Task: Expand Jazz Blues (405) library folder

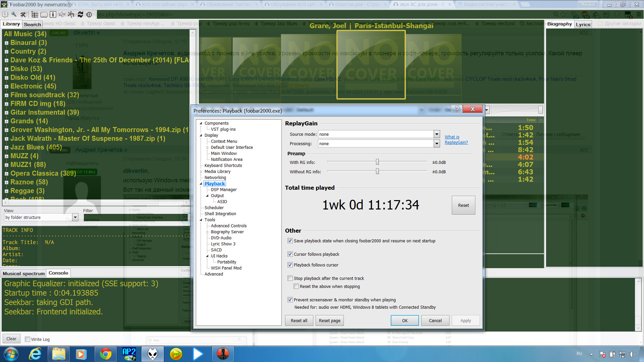Action: point(6,147)
